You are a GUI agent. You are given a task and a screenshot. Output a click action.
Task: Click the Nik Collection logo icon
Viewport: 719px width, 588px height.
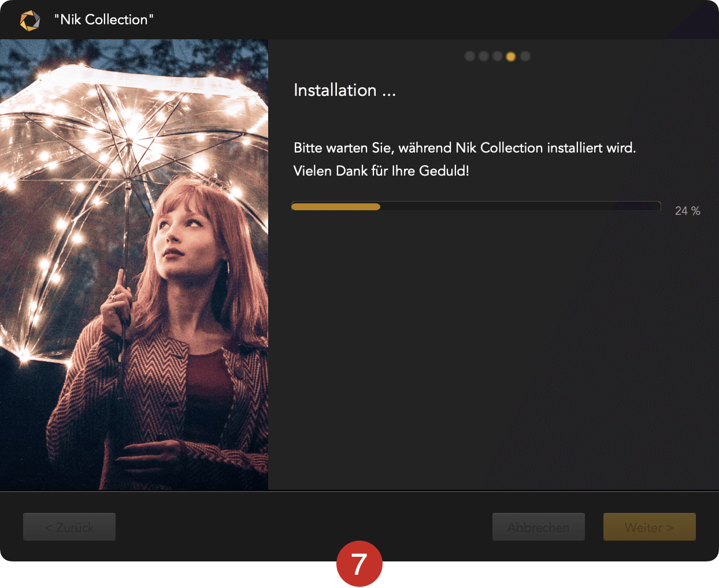(x=30, y=20)
